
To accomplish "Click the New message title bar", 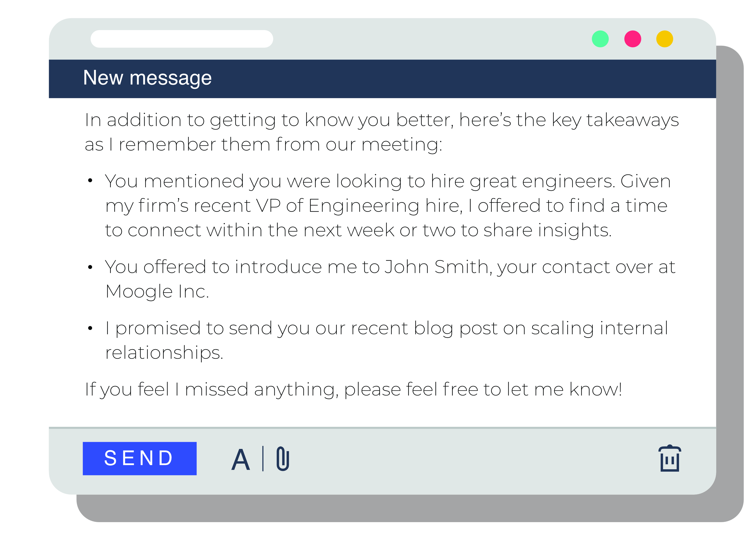I will (x=382, y=79).
